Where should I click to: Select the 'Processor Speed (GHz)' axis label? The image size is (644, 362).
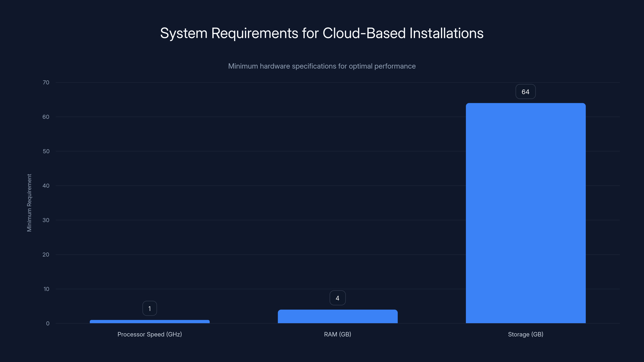tap(150, 334)
